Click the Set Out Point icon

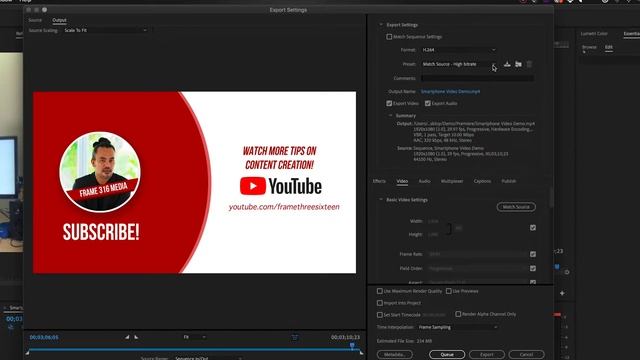(136, 337)
